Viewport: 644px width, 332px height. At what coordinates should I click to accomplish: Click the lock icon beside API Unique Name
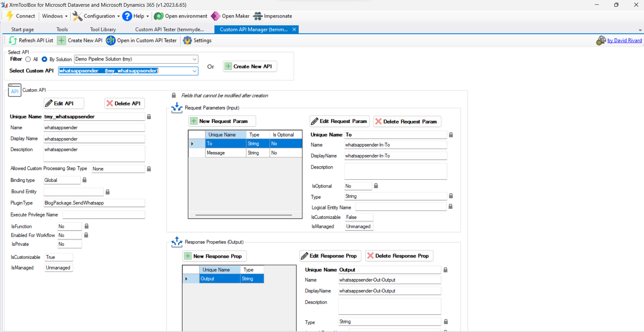click(149, 117)
